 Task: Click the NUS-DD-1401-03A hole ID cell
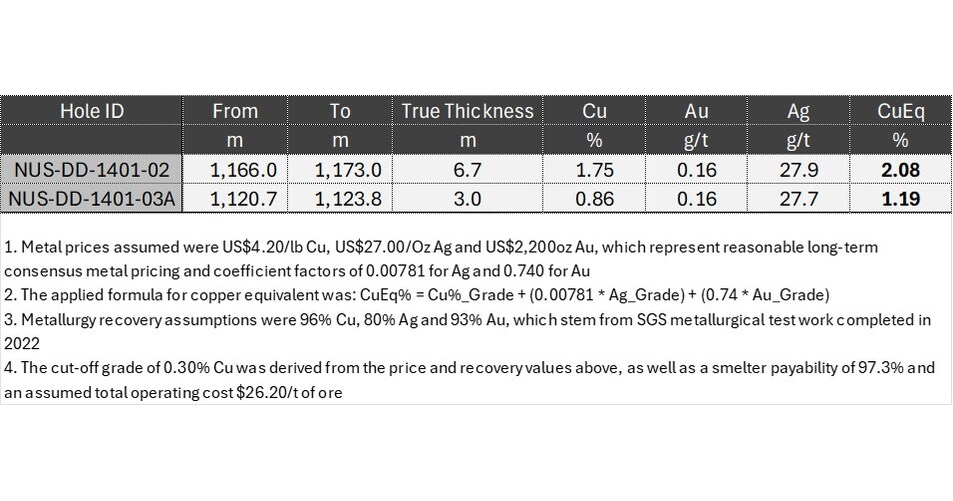click(92, 199)
